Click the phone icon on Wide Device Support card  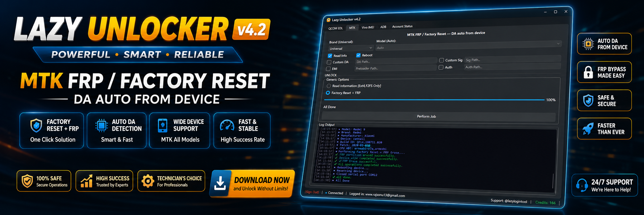pos(162,125)
